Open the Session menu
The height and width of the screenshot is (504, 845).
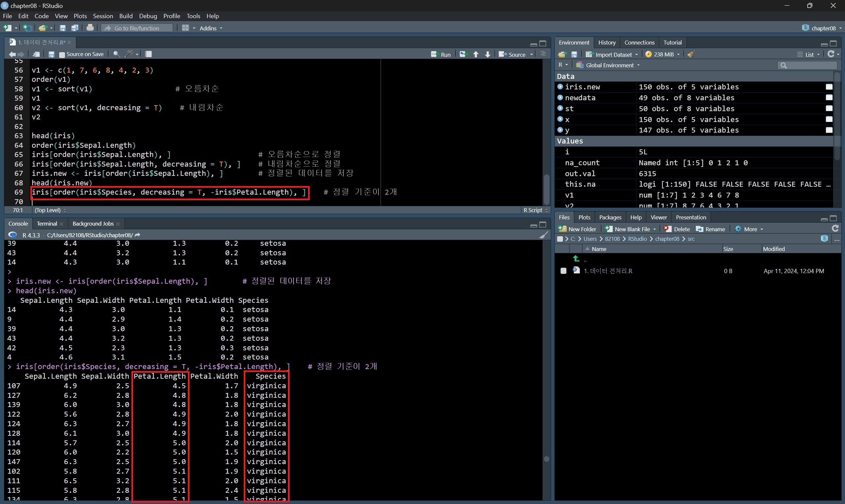103,16
